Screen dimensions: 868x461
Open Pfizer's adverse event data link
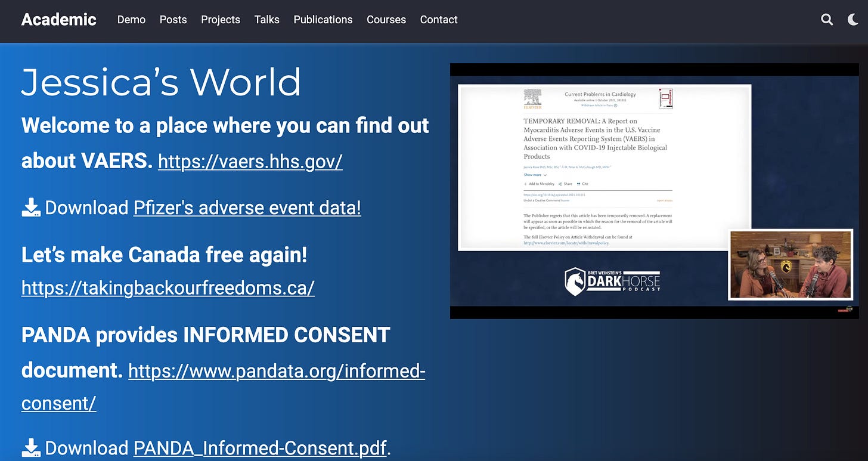(x=247, y=208)
